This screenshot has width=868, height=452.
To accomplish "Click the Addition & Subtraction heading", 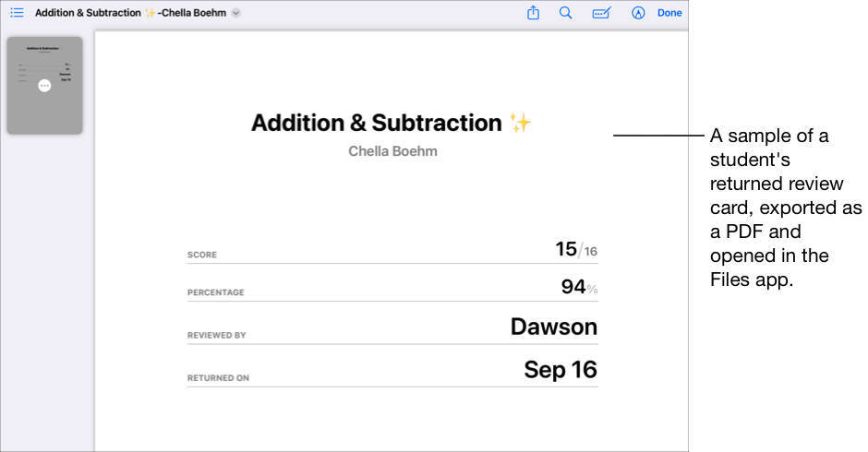I will coord(377,123).
